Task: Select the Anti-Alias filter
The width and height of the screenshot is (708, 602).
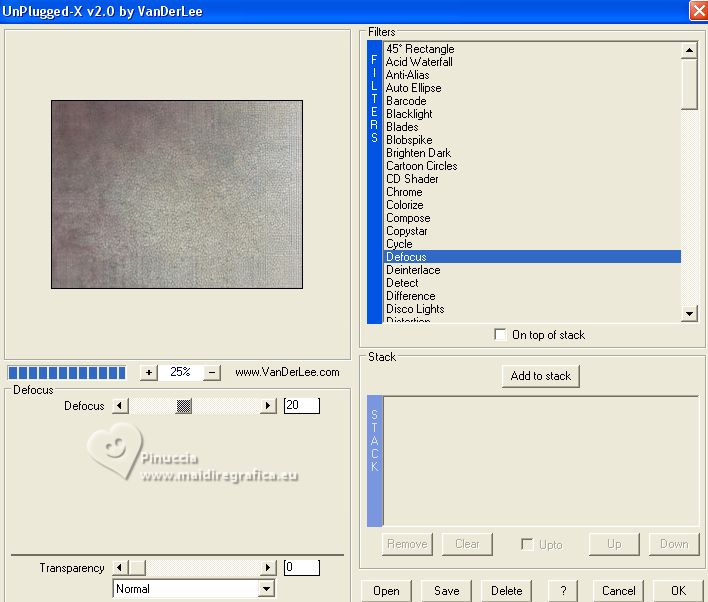Action: [x=532, y=75]
